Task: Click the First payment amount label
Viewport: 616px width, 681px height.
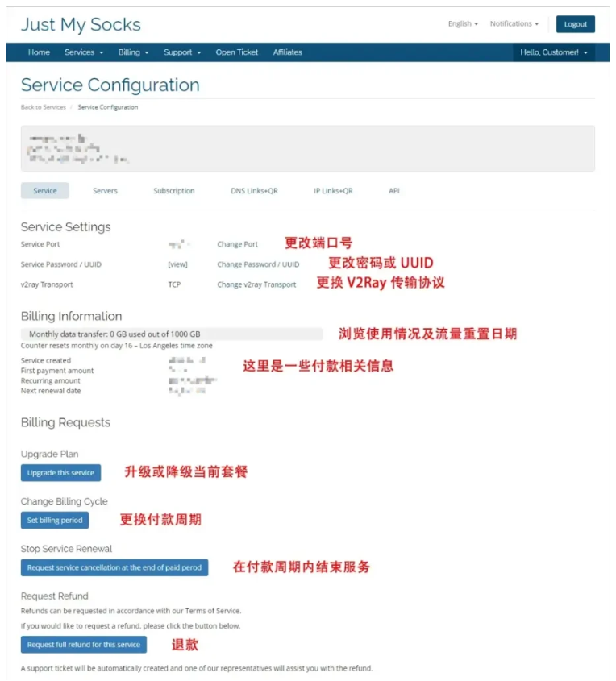Action: tap(57, 371)
